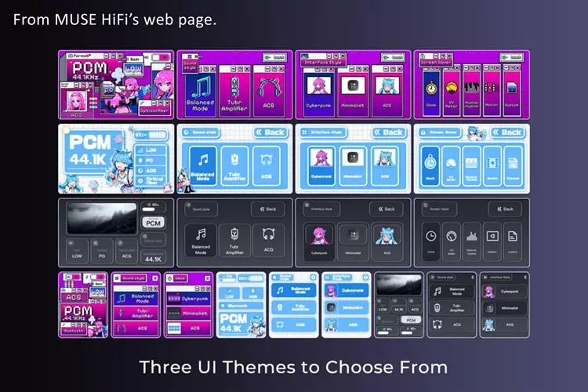The image size is (588, 392).
Task: Choose VU Meter tile in dark Screen Saver screen
Action: [x=451, y=241]
